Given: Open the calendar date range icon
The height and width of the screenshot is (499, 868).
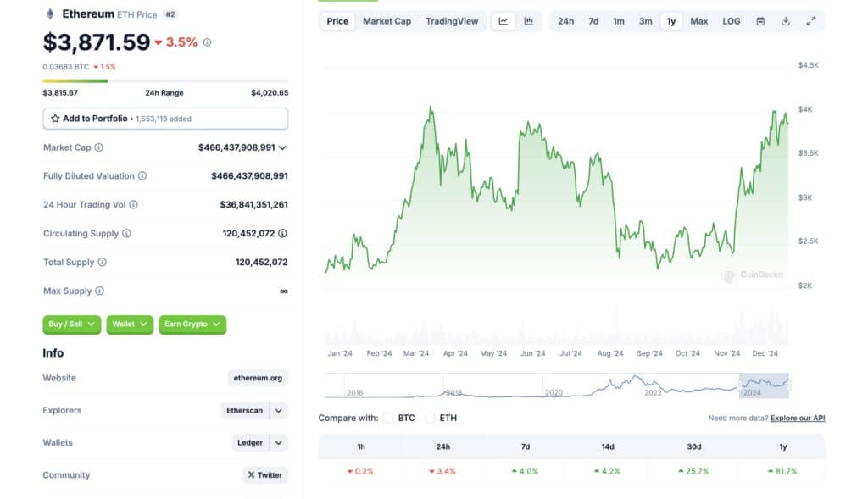Looking at the screenshot, I should [x=760, y=21].
